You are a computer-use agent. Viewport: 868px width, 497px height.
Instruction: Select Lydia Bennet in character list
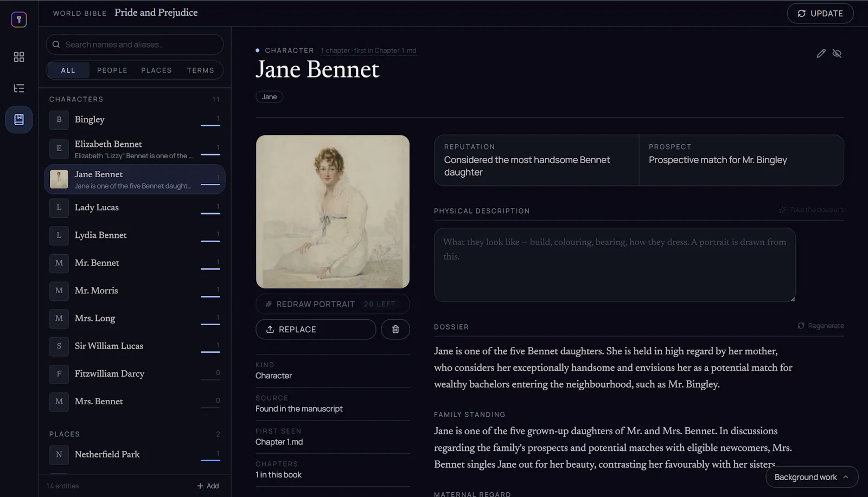coord(135,235)
